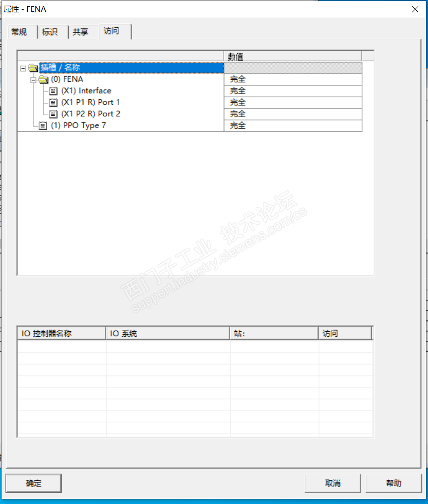The height and width of the screenshot is (504, 428).
Task: Select the (X1) Interface row
Action: (86, 91)
